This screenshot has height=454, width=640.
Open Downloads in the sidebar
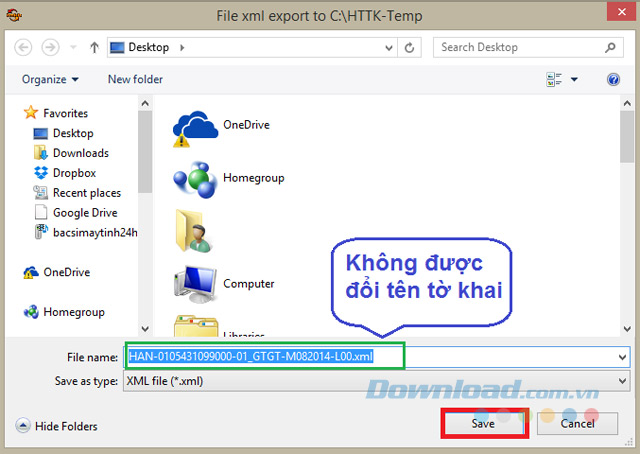pos(81,153)
